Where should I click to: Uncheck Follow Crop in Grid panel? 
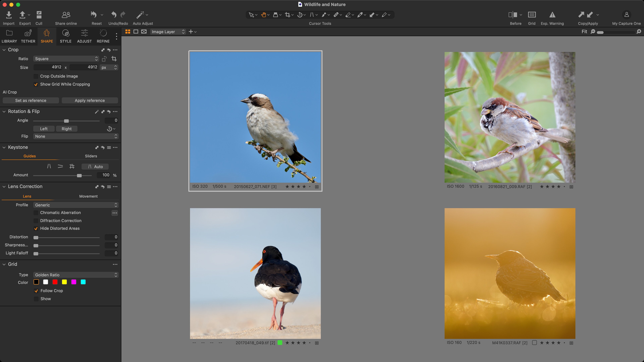36,291
